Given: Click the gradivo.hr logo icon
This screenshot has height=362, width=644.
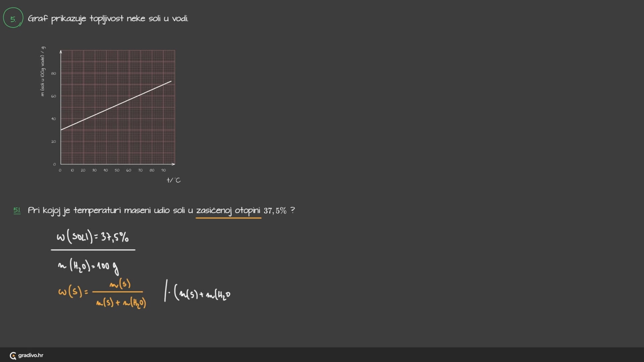Looking at the screenshot, I should pyautogui.click(x=13, y=356).
